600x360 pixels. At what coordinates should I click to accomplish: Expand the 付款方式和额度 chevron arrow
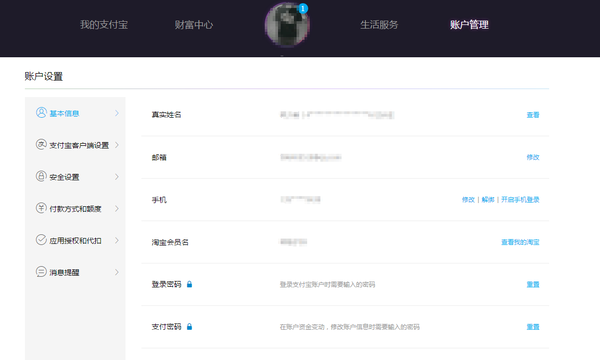(x=117, y=209)
